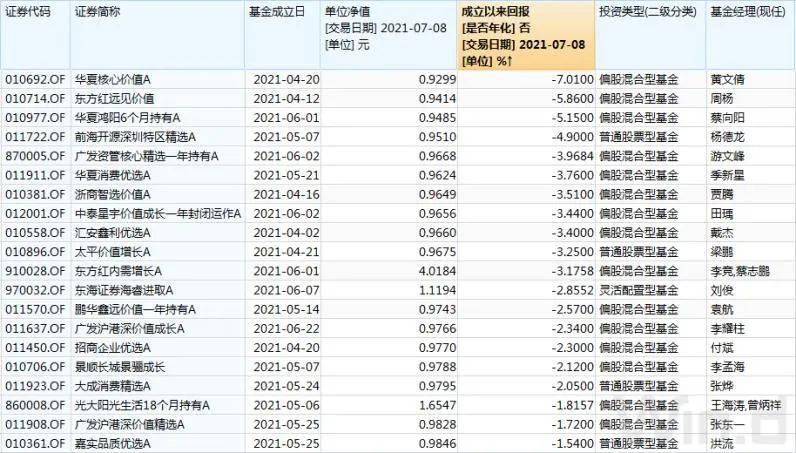Select fund name 东海证券海睿进取A

(x=124, y=290)
